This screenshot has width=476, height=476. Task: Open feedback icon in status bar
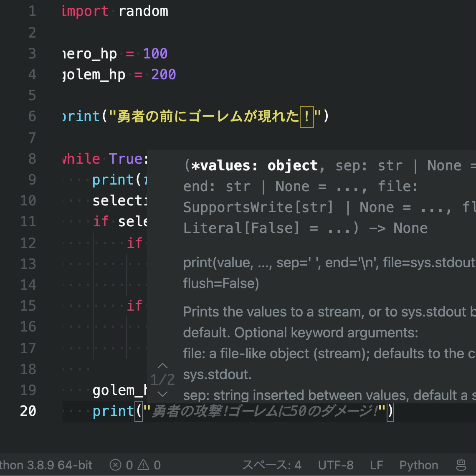click(461, 465)
